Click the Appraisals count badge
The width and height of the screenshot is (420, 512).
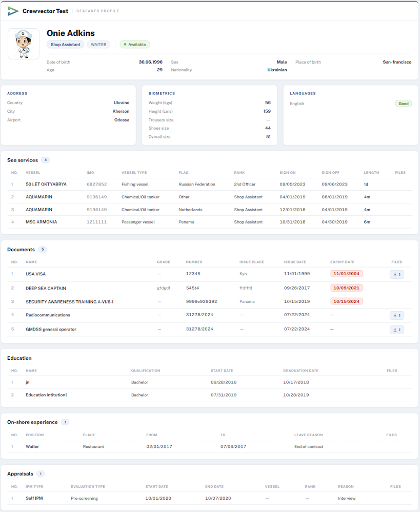(41, 474)
